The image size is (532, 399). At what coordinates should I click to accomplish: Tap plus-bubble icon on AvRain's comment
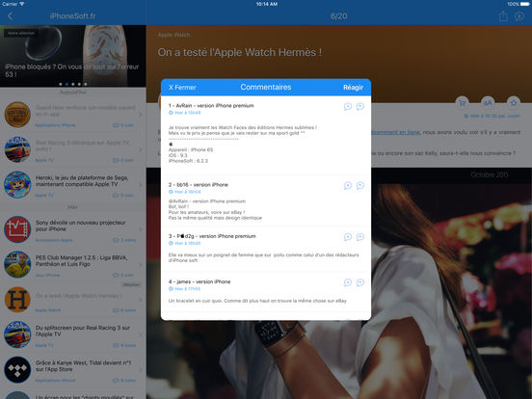(x=348, y=107)
